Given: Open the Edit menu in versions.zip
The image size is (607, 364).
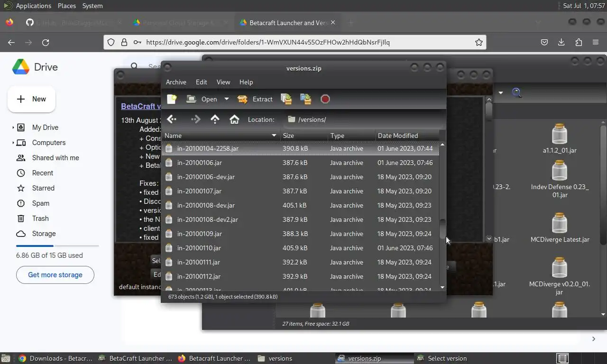Looking at the screenshot, I should [x=202, y=82].
